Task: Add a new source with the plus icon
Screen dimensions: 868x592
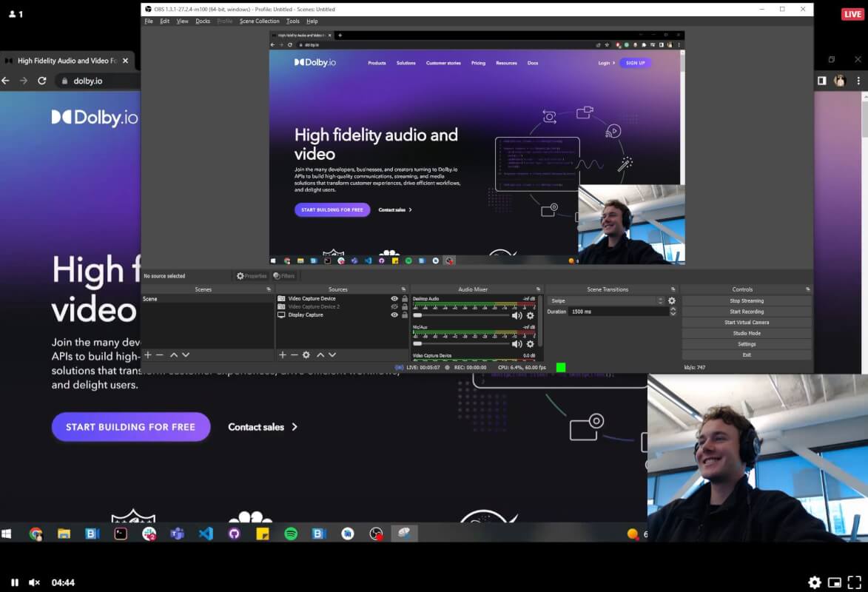Action: click(283, 354)
